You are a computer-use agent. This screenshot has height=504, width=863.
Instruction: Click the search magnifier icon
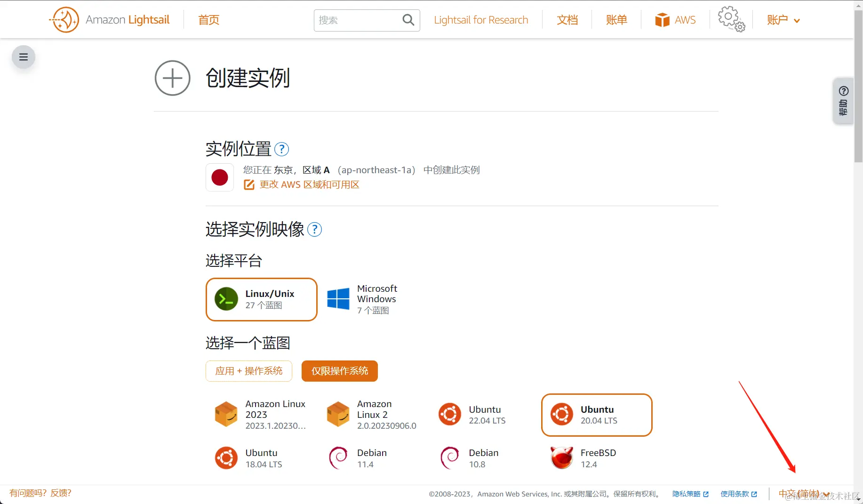click(x=408, y=20)
